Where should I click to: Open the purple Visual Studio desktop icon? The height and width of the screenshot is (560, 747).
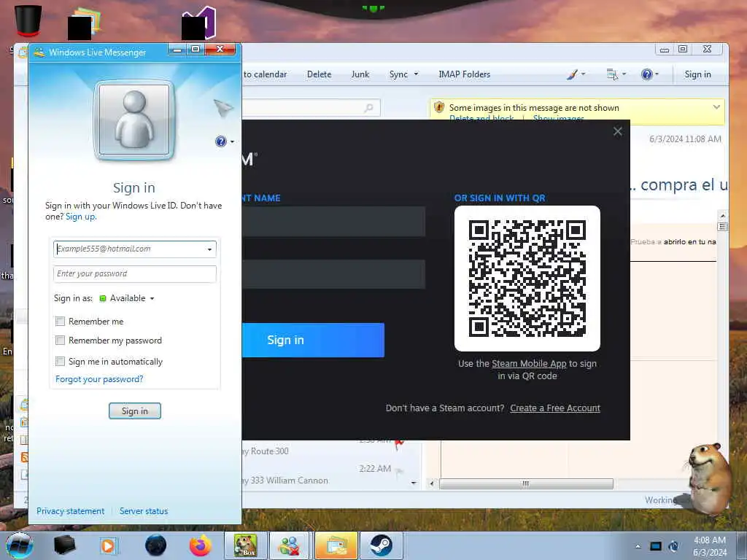(201, 23)
